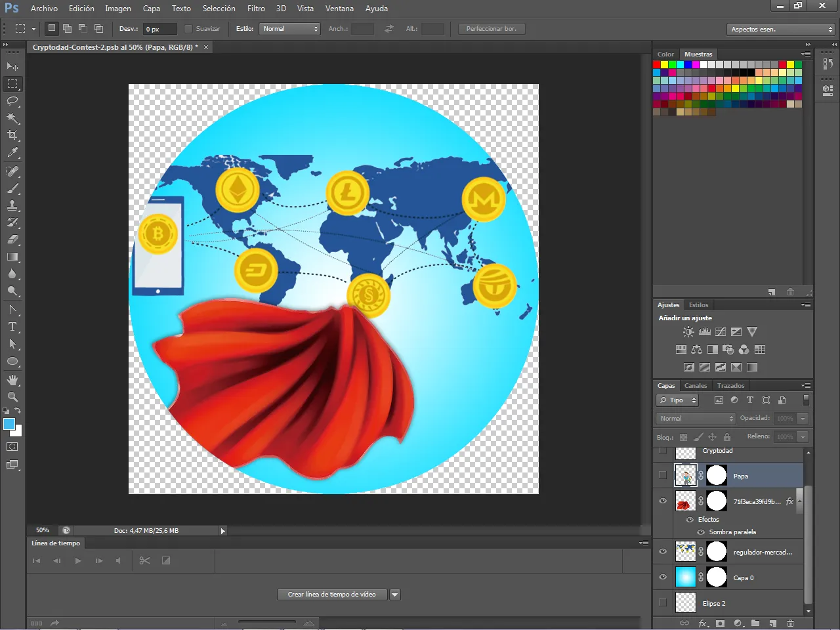Click the Papa layer mask thumbnail
840x630 pixels.
tap(716, 475)
